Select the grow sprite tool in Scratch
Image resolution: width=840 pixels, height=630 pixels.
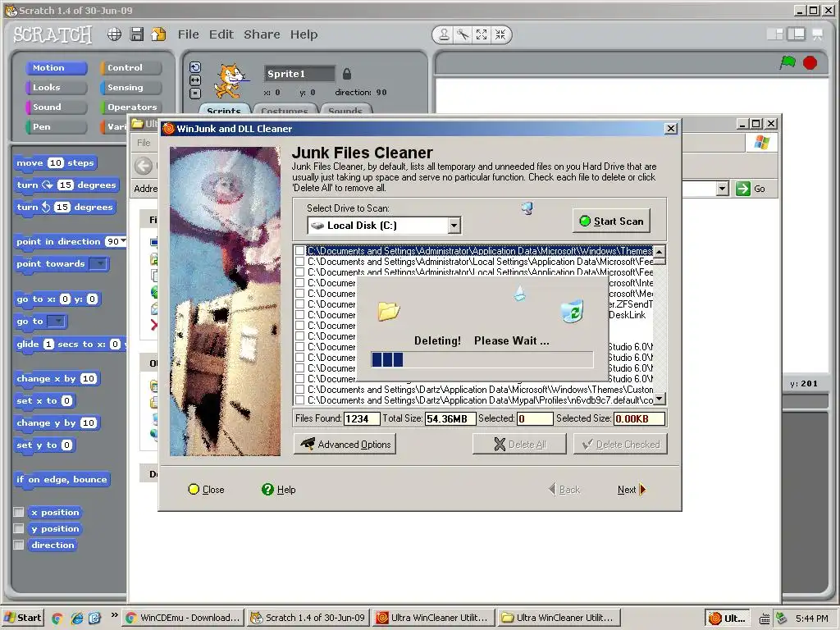pos(482,34)
